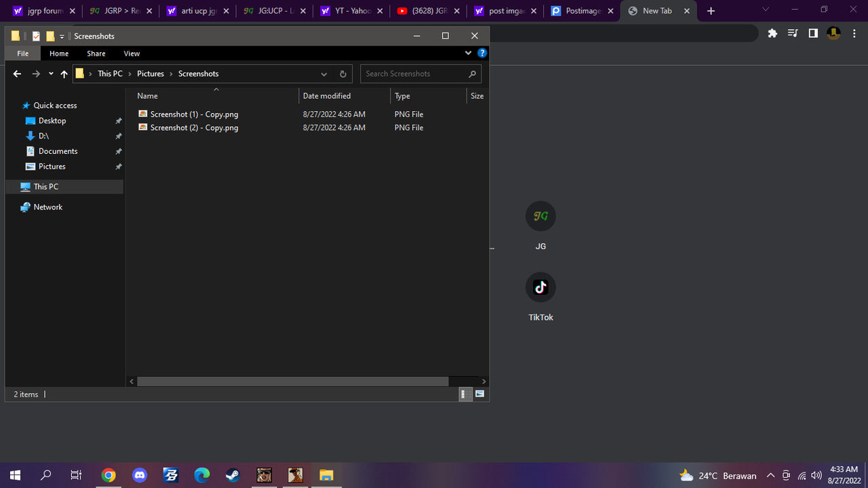The height and width of the screenshot is (488, 868).
Task: Expand the ribbon with the chevron
Action: (468, 53)
